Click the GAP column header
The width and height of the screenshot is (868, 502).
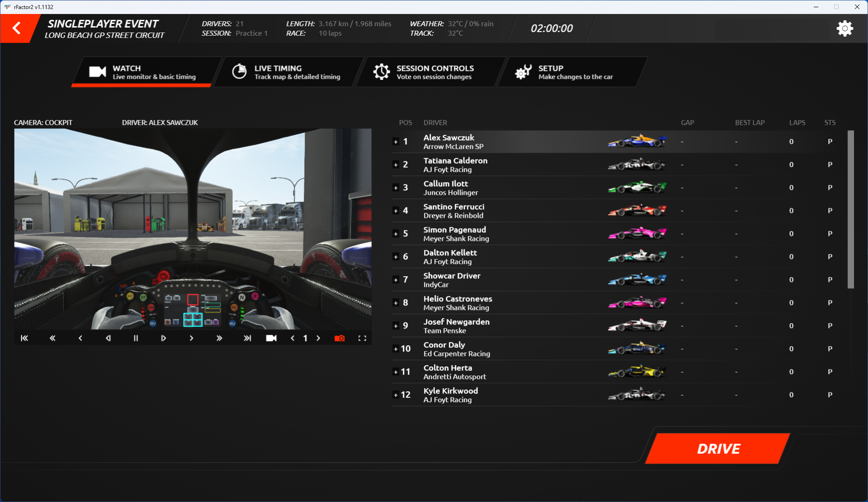point(687,123)
